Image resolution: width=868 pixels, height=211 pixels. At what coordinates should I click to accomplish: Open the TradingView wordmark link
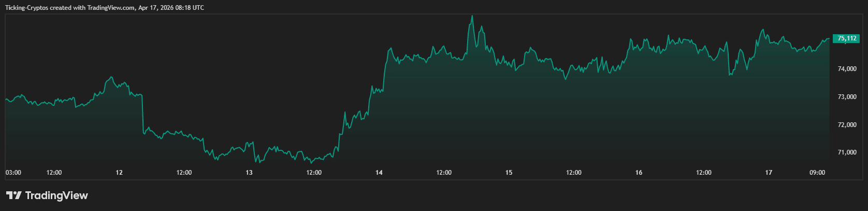click(56, 195)
